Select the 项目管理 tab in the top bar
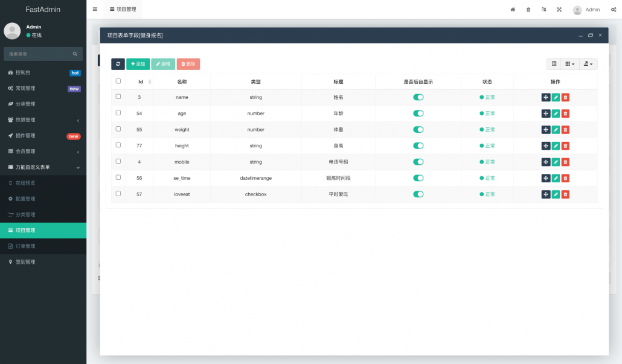This screenshot has height=364, width=622. click(123, 10)
